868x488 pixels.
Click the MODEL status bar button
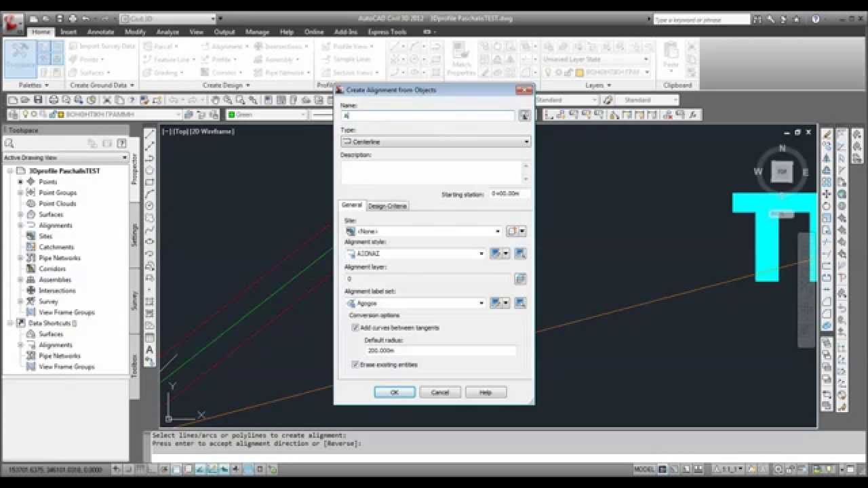(x=644, y=469)
